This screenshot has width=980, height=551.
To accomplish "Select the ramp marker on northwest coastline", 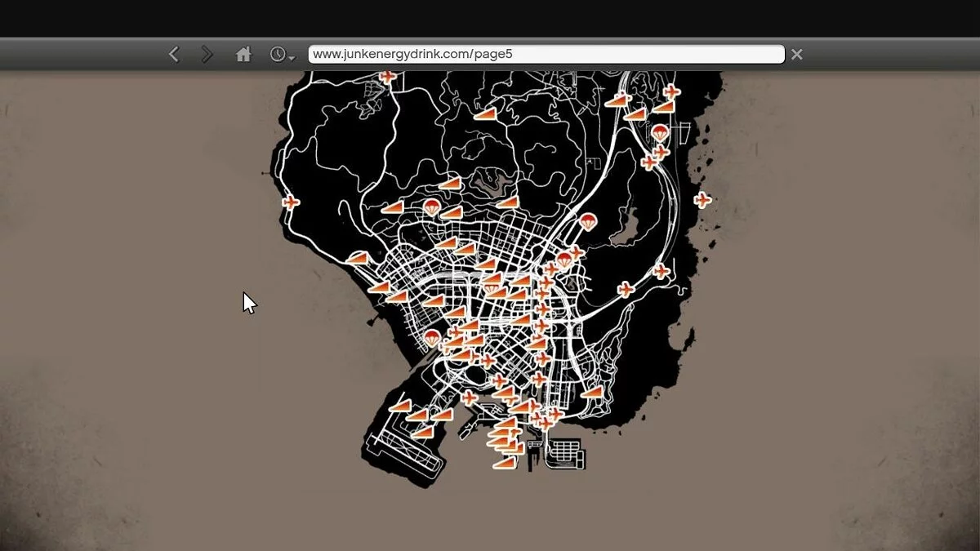I will click(358, 258).
